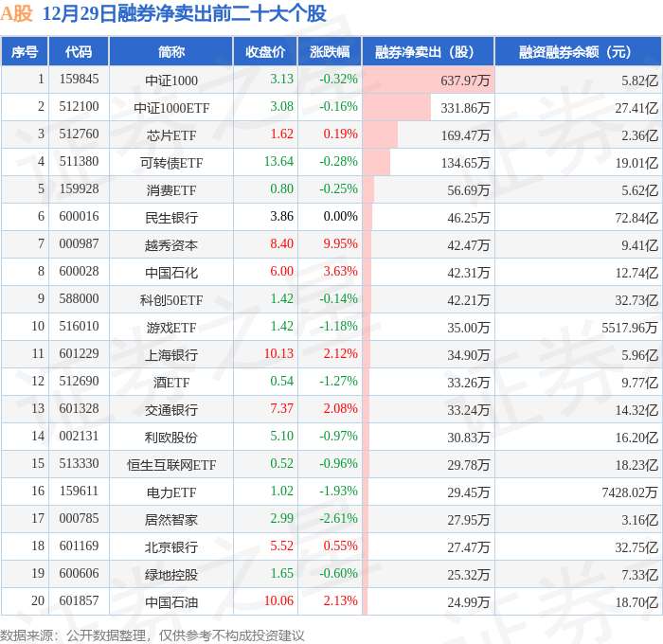
Task: Click the title 12月29日融券净卖出前二十大个股
Action: pos(185,13)
